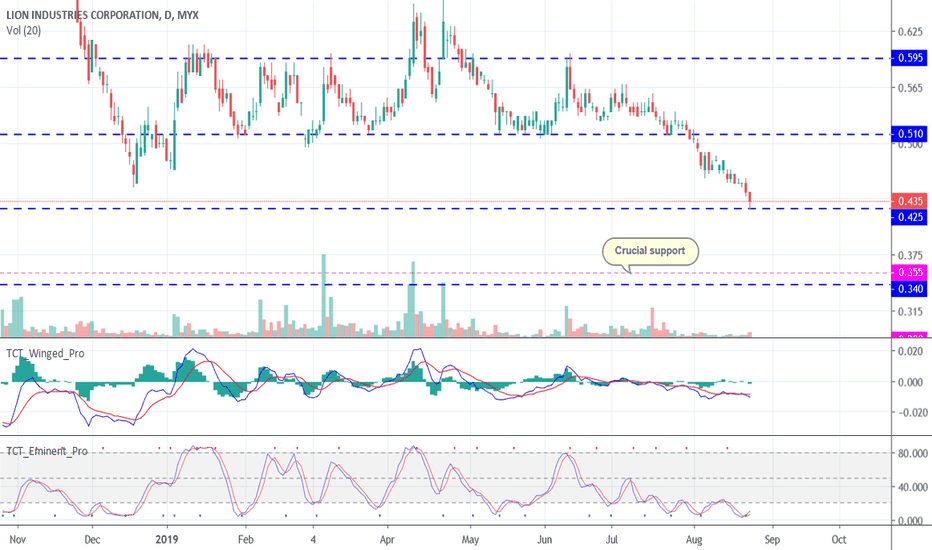Screen dimensions: 932x550
Task: Click the Apr label on time axis
Action: pos(388,539)
